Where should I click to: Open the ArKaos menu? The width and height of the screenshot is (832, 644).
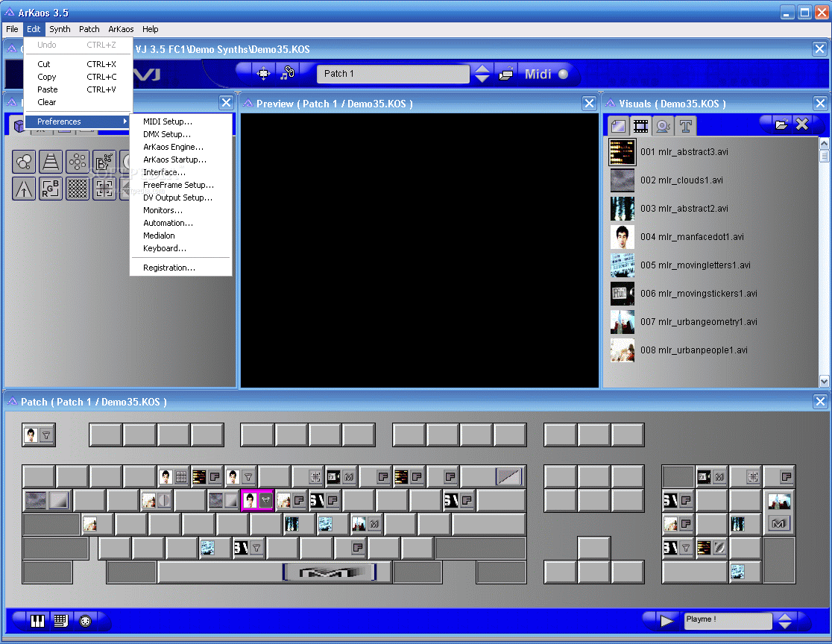(x=121, y=29)
